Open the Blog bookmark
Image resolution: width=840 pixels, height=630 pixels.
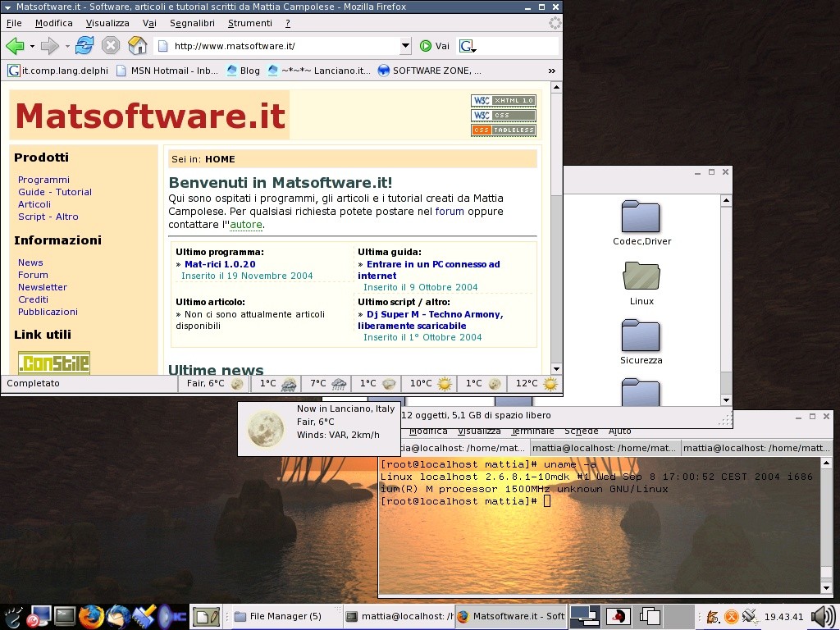(243, 71)
